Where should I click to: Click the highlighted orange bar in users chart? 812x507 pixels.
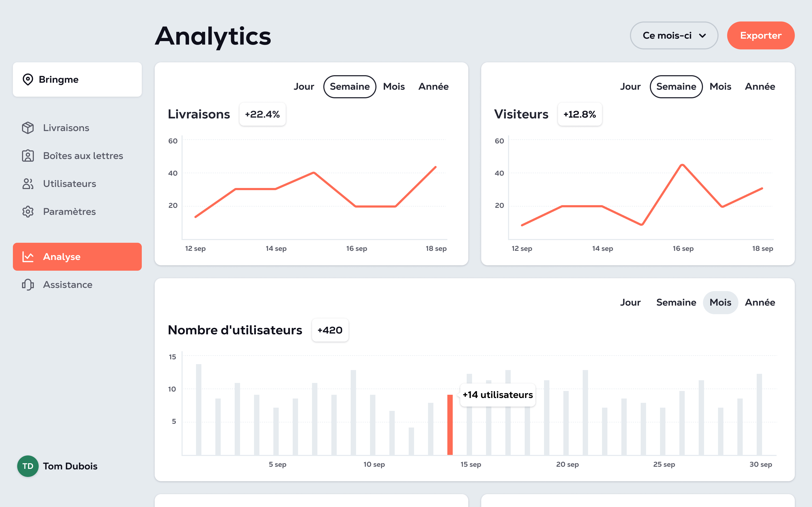point(450,425)
